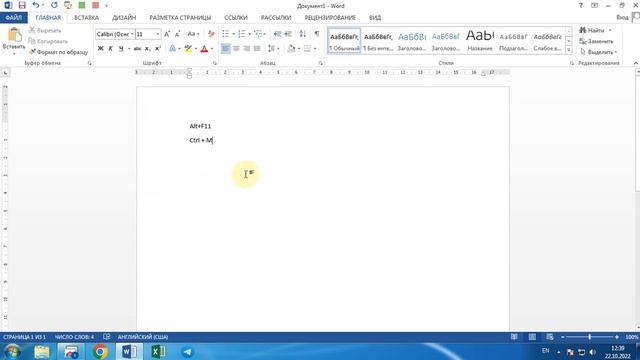Screen dimensions: 640x360
Task: Decrease paragraph indent
Action: point(278,34)
